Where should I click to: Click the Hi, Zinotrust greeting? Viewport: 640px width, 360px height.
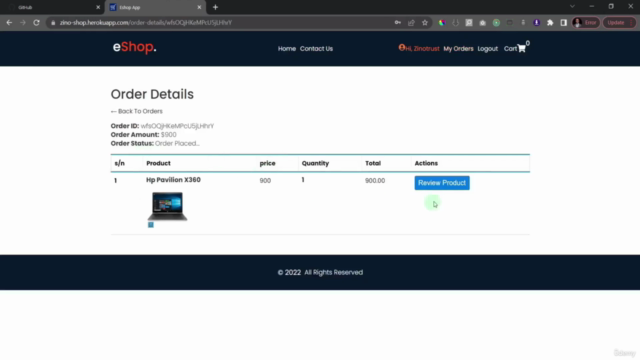[422, 49]
